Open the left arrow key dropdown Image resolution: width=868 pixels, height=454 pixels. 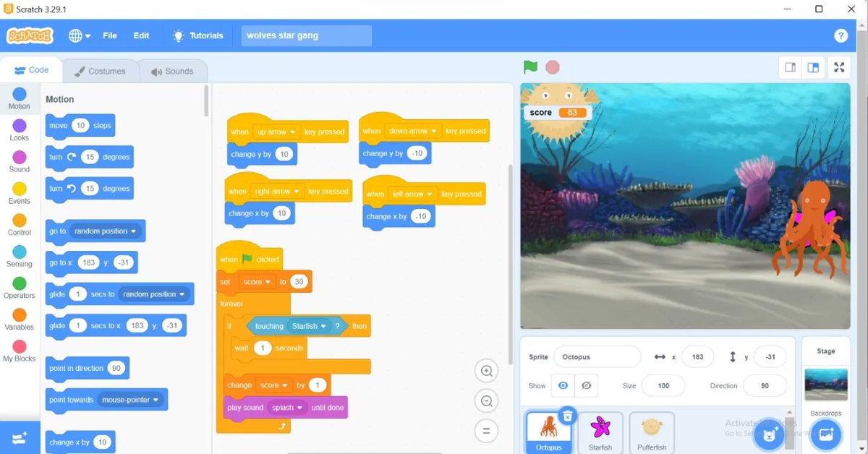click(412, 194)
